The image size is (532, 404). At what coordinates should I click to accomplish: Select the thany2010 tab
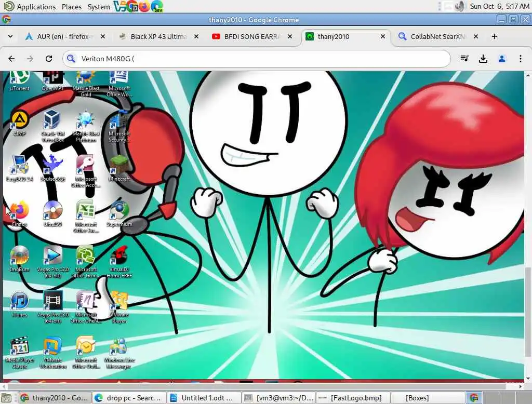tap(345, 37)
